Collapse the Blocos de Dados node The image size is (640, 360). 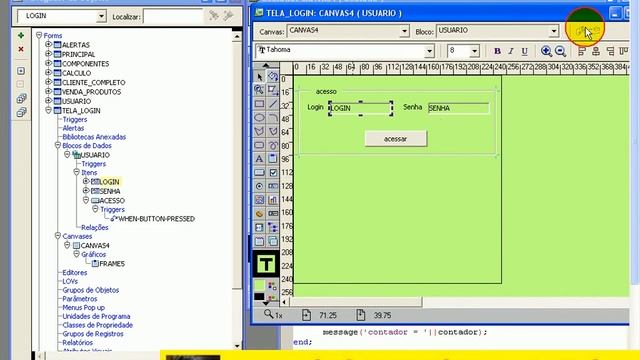58,145
